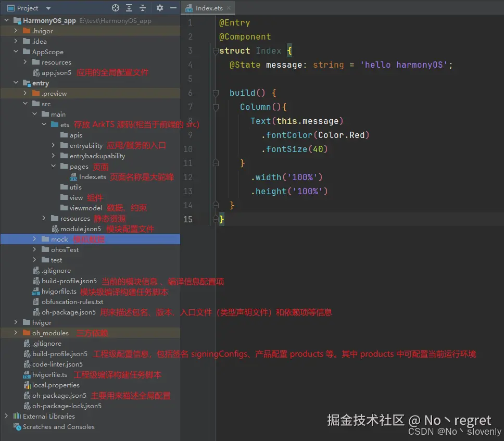The width and height of the screenshot is (504, 441).
Task: Close the Index.ets editor tab
Action: [229, 8]
